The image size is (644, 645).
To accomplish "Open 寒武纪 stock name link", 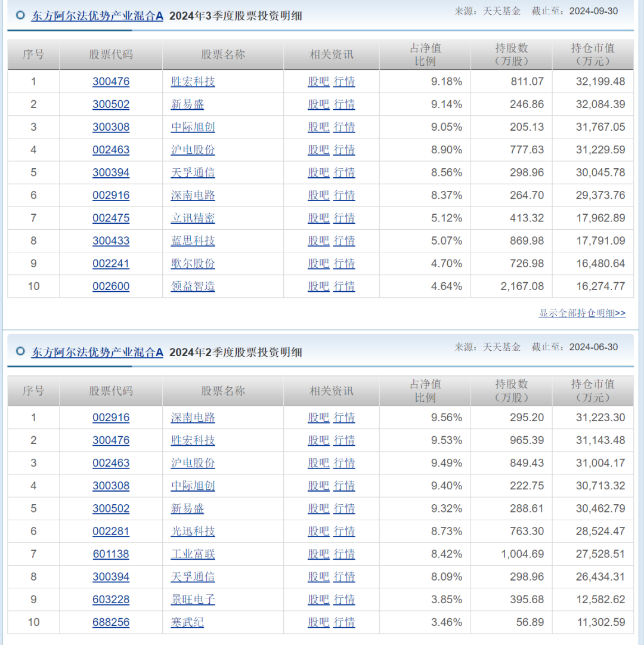I will [x=187, y=622].
